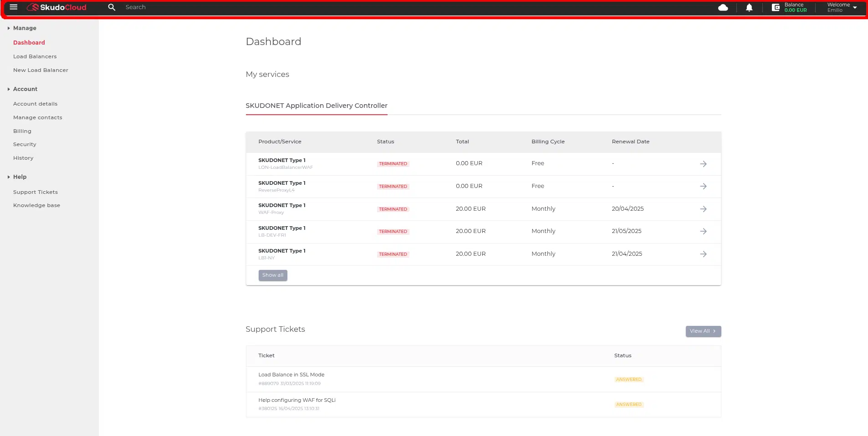
Task: Open New Load Balancer page
Action: click(41, 70)
